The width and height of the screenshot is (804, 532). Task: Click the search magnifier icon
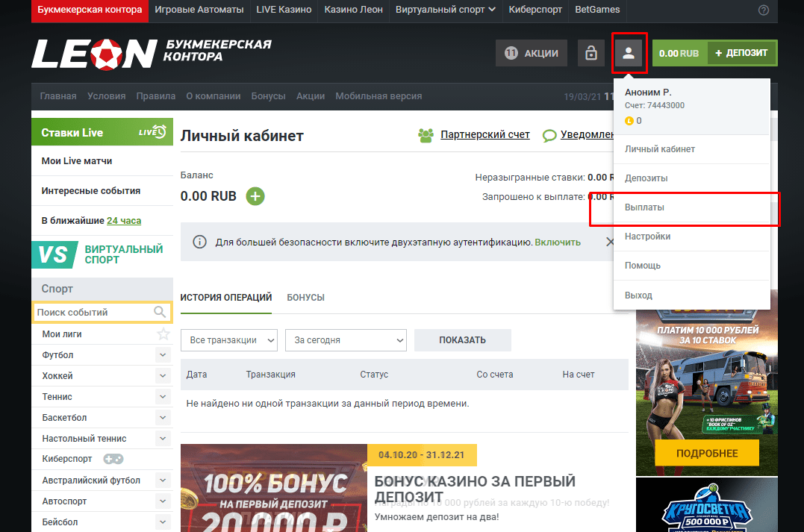160,312
